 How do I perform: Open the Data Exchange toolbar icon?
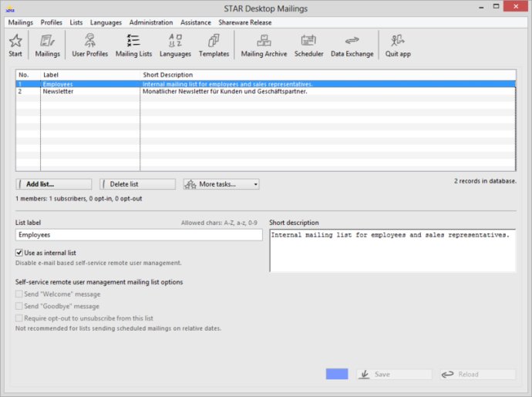tap(352, 45)
